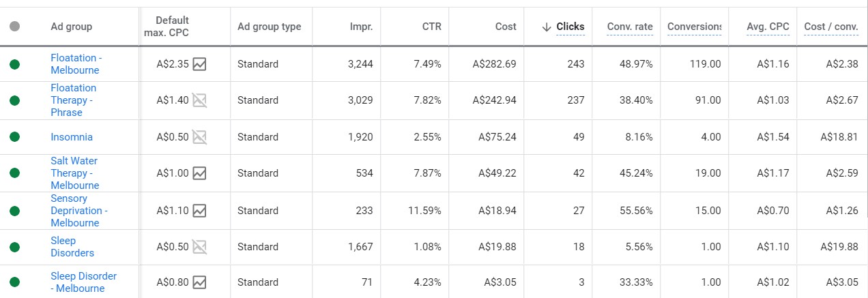
Task: Click disabled bid simulator icon in Insomnia row
Action: pyautogui.click(x=199, y=137)
